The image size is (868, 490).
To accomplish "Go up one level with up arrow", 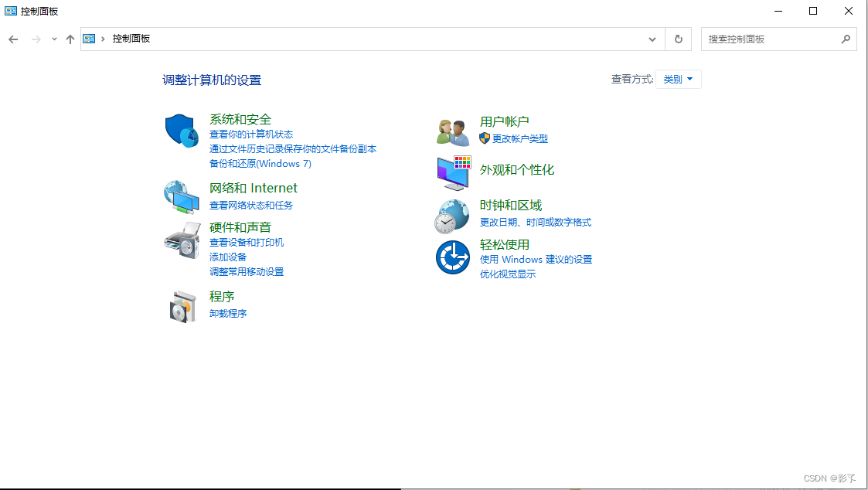I will click(70, 39).
